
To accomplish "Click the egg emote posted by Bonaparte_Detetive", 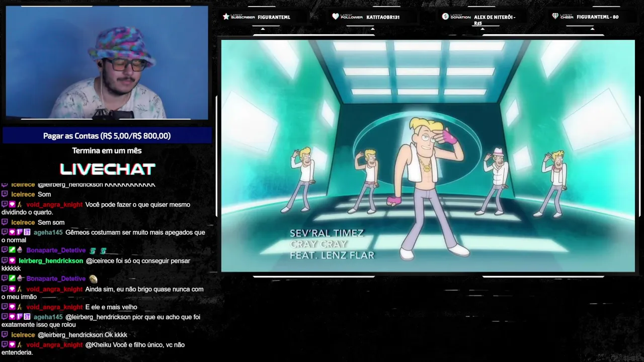I will 93,279.
